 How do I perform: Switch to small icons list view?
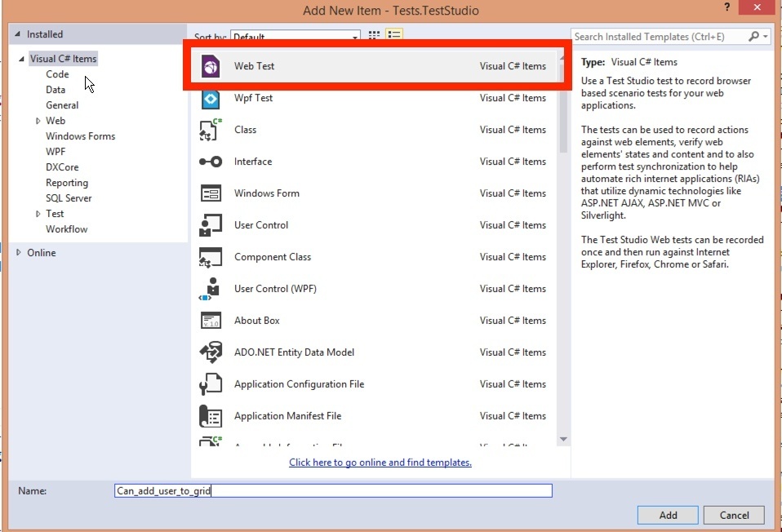(x=394, y=35)
